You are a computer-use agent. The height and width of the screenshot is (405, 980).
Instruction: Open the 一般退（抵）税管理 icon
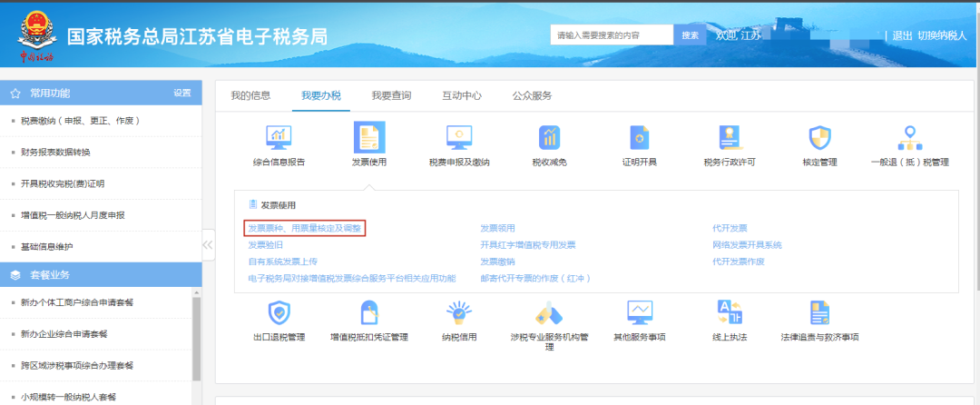[910, 137]
